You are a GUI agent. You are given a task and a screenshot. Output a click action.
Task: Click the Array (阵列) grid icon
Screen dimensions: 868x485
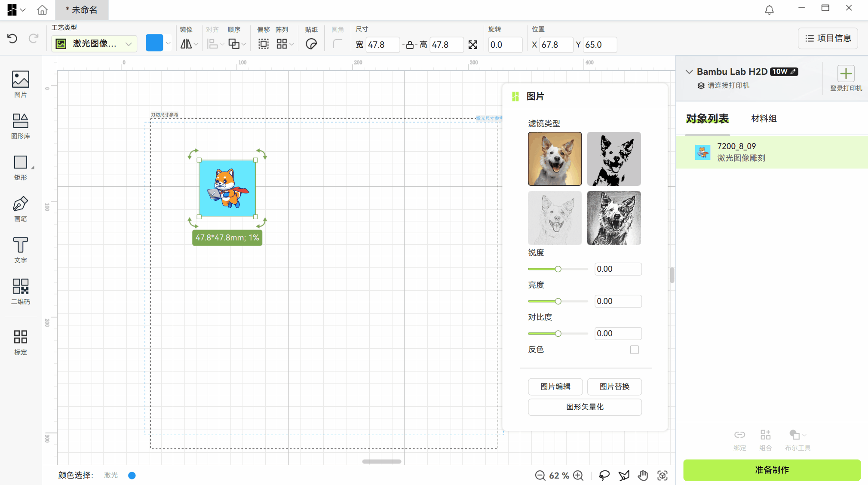point(282,44)
